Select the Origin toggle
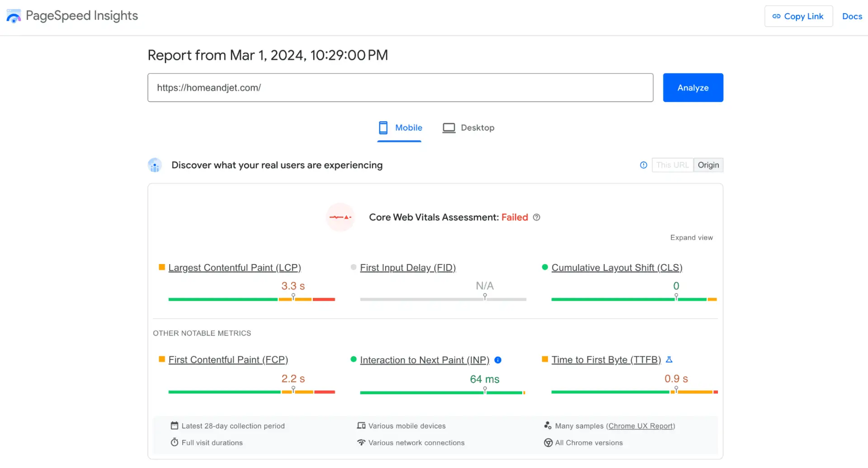Image resolution: width=868 pixels, height=468 pixels. 708,165
